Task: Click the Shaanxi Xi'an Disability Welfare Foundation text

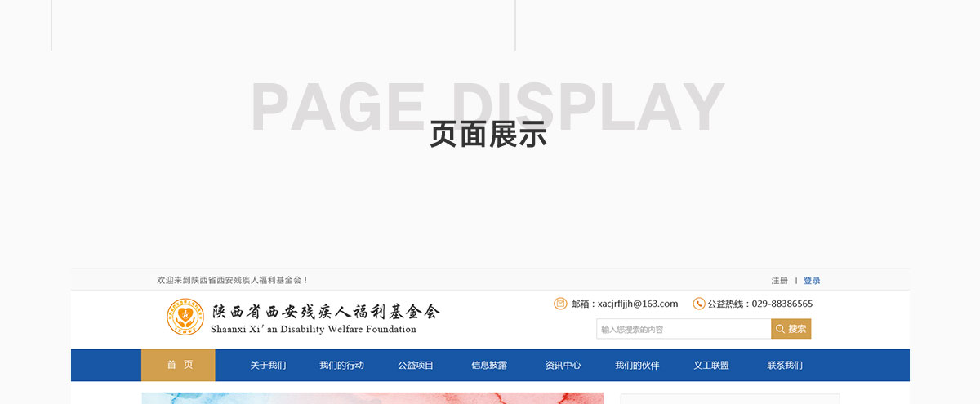Action: 314,330
